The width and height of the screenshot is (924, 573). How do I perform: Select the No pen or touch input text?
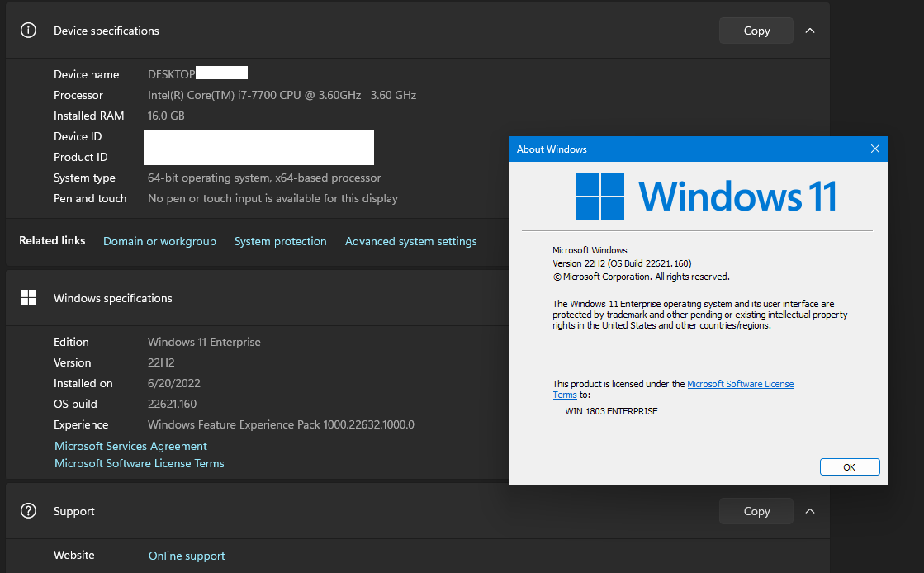(272, 198)
